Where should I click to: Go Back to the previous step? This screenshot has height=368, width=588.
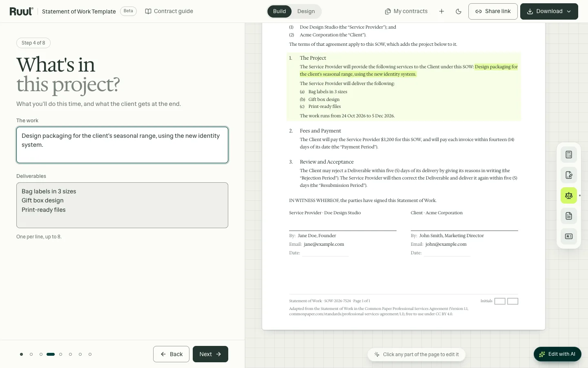point(171,354)
